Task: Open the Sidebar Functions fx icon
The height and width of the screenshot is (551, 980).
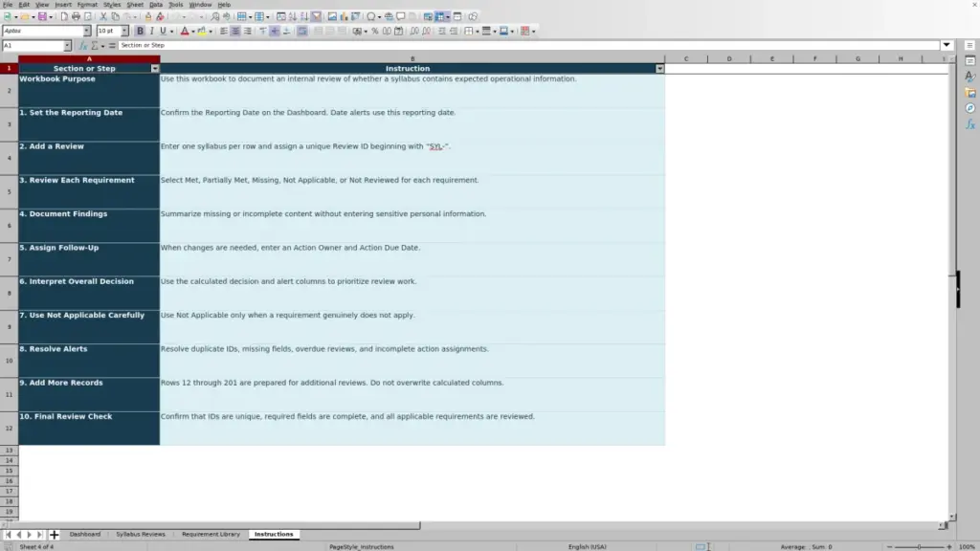Action: point(970,124)
